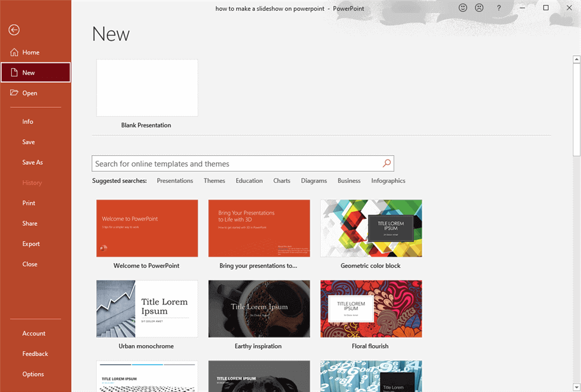The image size is (581, 392).
Task: Click the 'Blank Presentation' caption
Action: 146,125
